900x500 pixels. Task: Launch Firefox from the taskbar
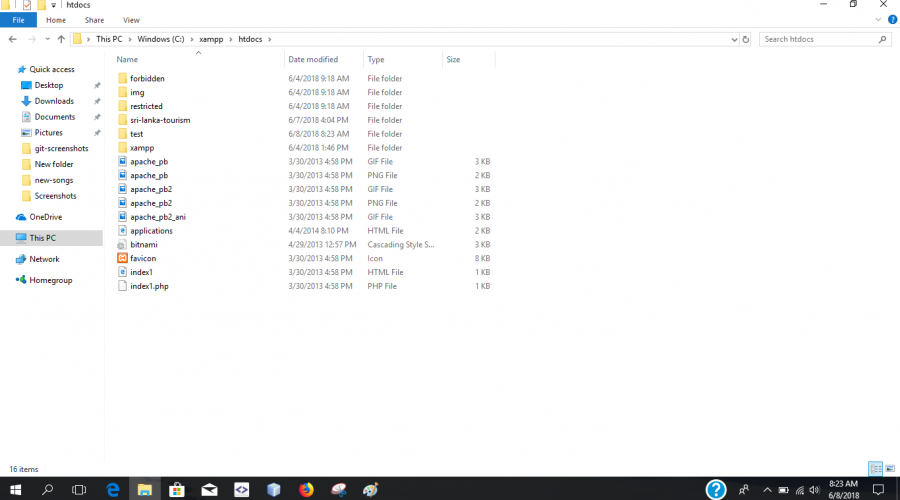click(x=306, y=489)
